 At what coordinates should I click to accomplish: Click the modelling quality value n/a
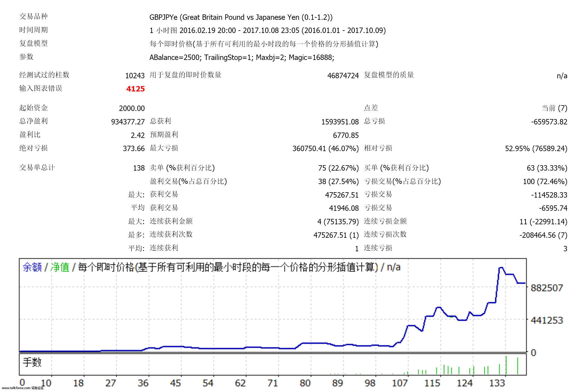coord(562,76)
